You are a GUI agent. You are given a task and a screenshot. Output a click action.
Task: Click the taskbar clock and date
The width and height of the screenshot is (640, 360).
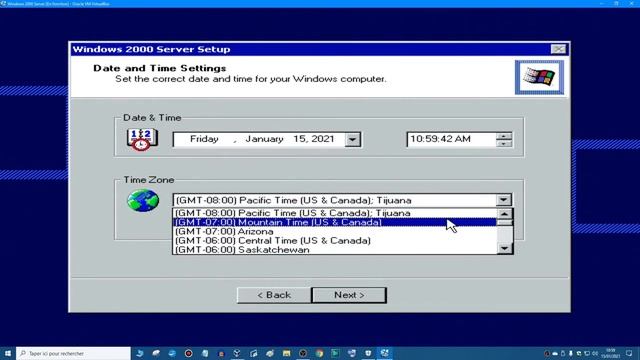[611, 353]
